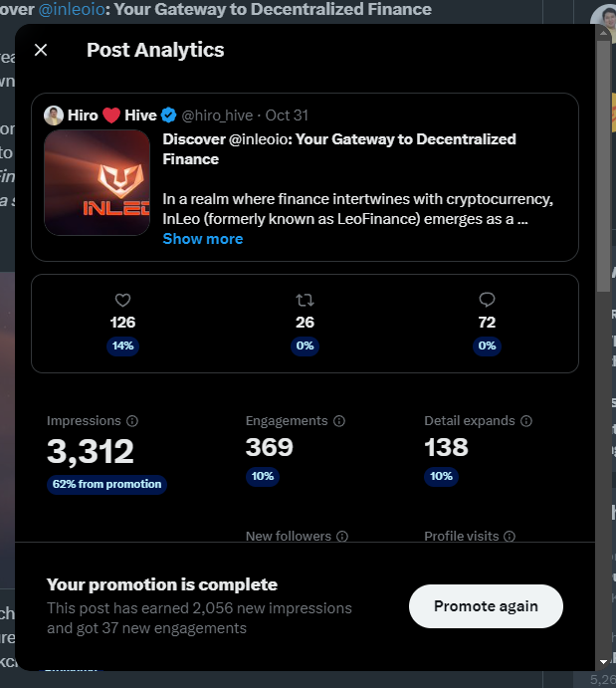Open the Impressions info icon
This screenshot has height=688, width=616.
(x=132, y=421)
